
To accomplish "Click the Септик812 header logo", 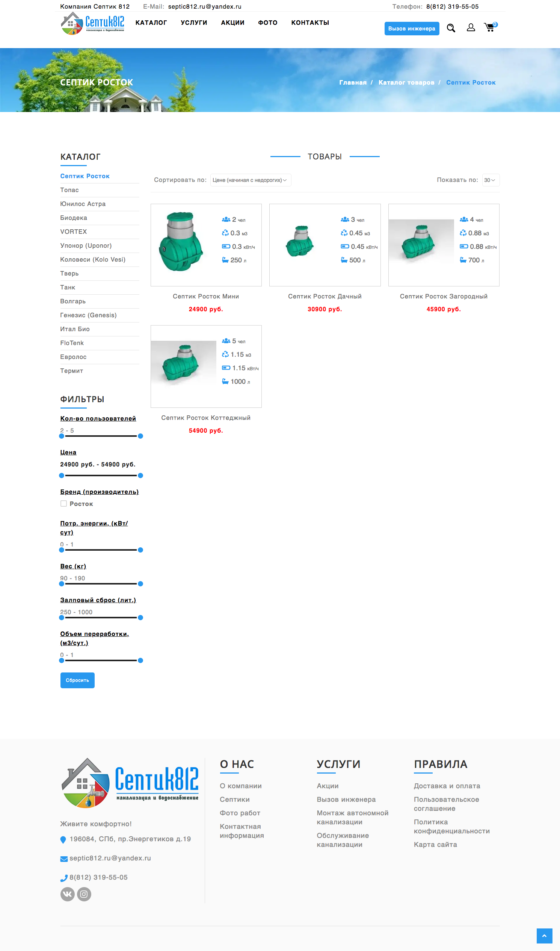I will coord(92,23).
